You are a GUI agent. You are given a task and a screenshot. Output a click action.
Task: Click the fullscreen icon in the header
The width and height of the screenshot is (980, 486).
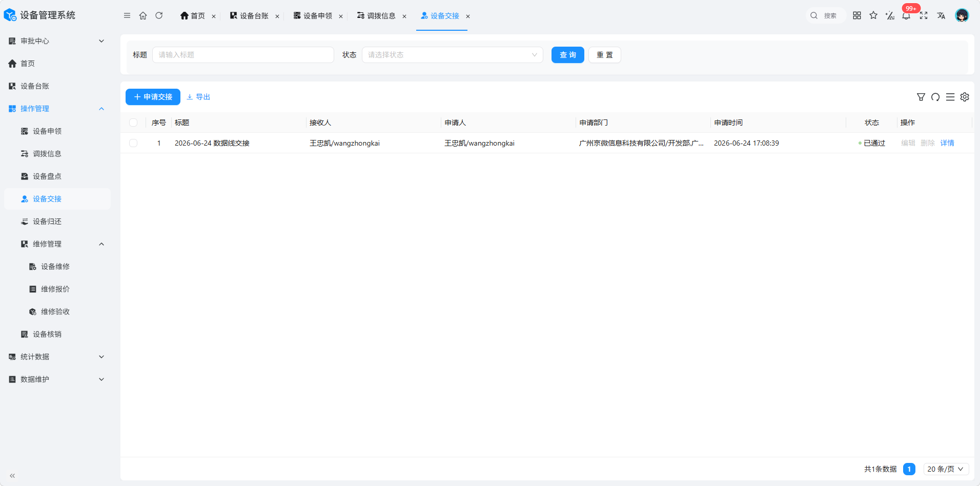(x=924, y=15)
